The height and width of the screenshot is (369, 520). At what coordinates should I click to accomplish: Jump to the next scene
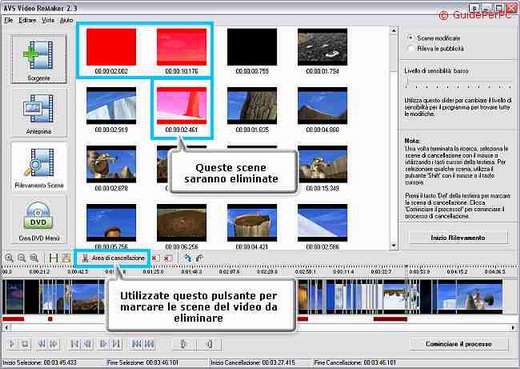coord(116,344)
